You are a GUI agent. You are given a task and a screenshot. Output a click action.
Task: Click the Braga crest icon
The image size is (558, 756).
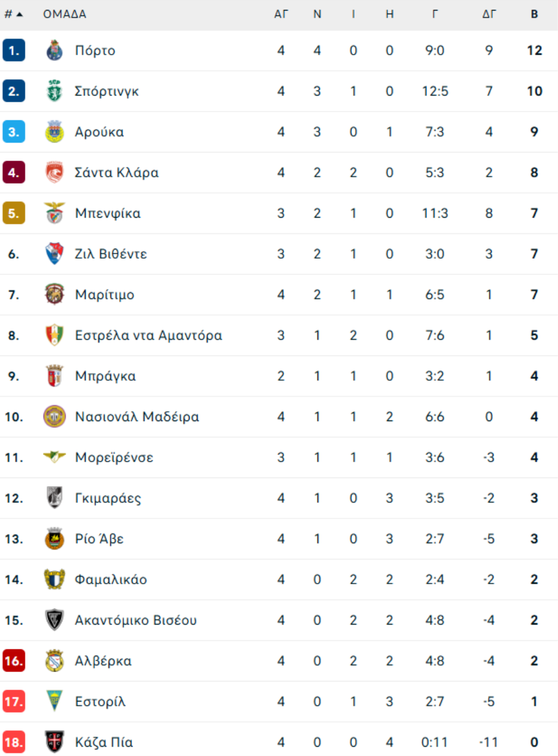pyautogui.click(x=55, y=376)
